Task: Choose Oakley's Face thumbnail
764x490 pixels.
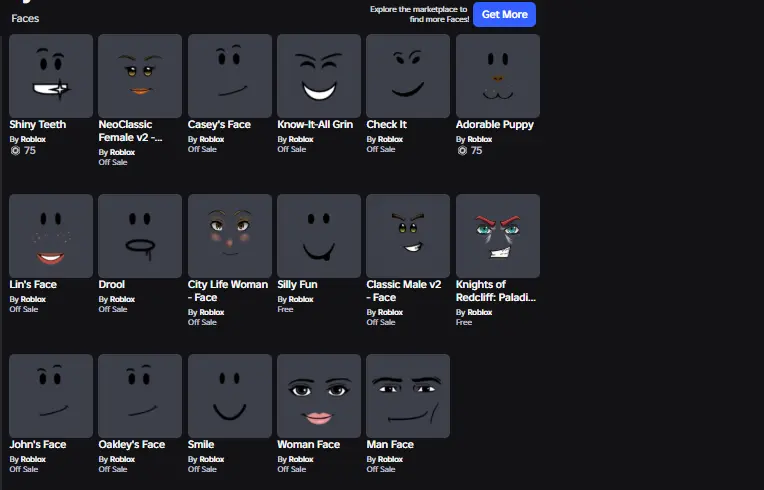Action: 140,396
